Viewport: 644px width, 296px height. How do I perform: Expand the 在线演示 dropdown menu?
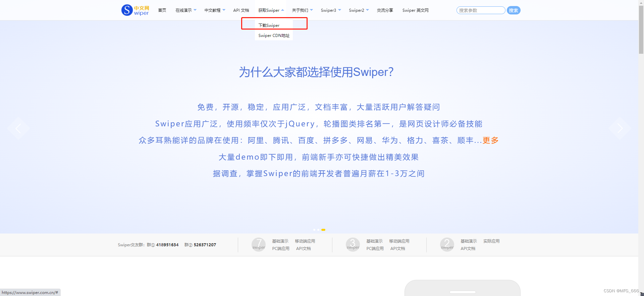coord(186,10)
